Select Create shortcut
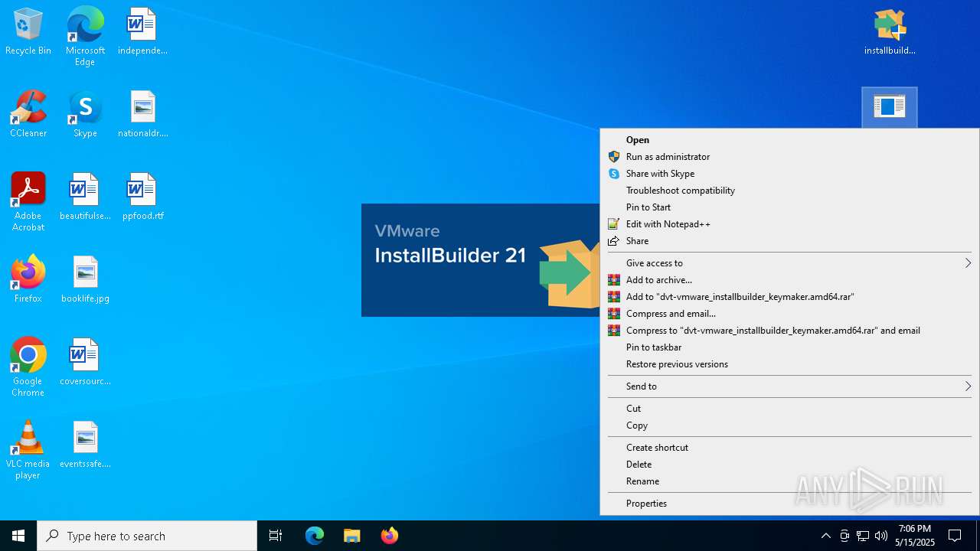Viewport: 980px width, 551px height. click(x=789, y=448)
